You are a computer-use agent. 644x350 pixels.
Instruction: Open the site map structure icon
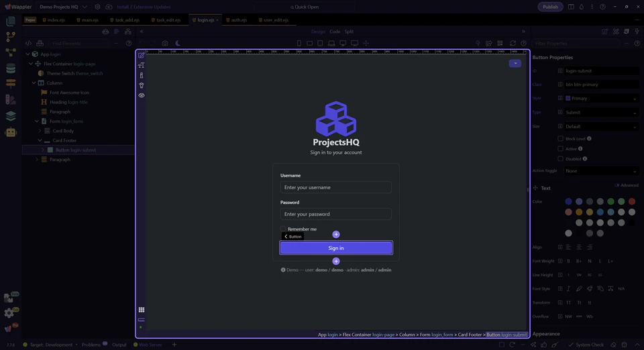[x=128, y=32]
